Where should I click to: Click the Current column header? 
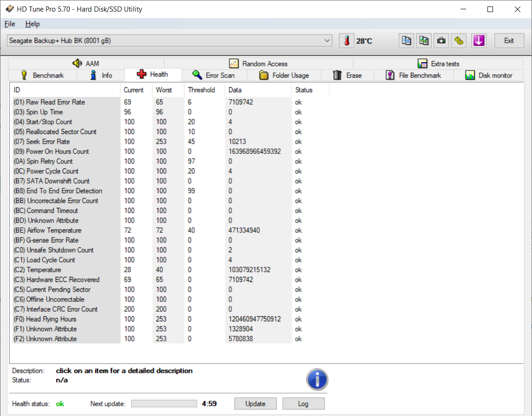pos(136,90)
